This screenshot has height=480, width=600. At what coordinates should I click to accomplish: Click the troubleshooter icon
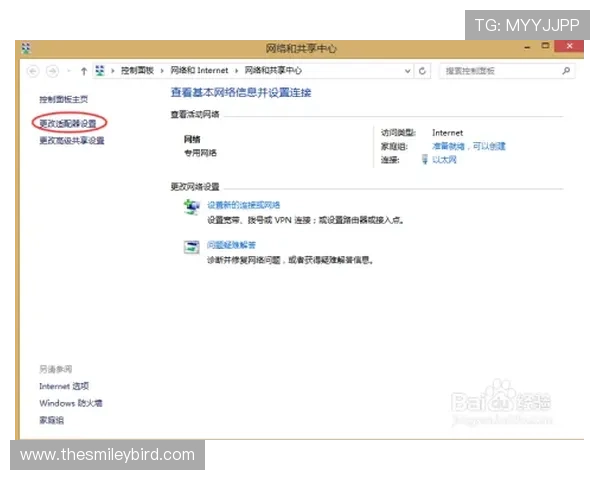192,247
